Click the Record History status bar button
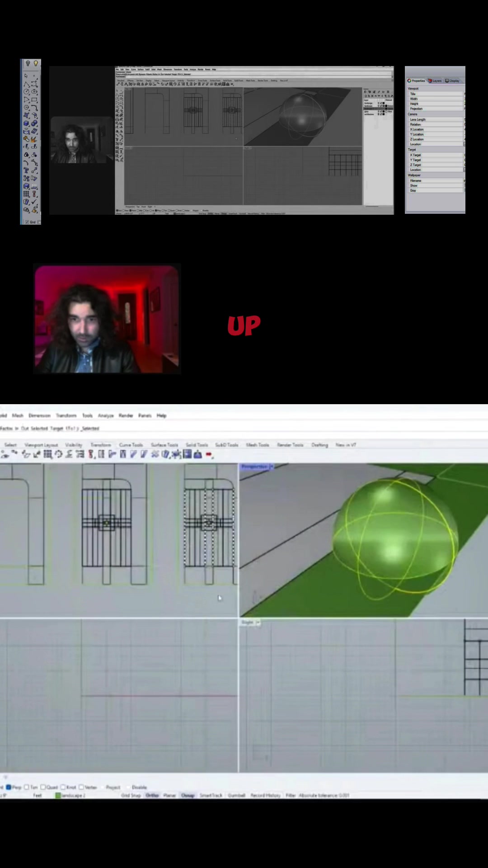488x868 pixels. [x=266, y=795]
